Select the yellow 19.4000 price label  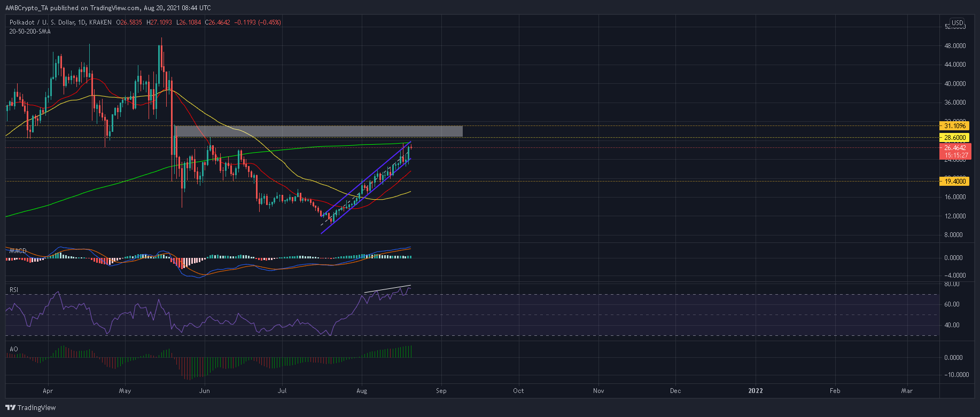(954, 182)
